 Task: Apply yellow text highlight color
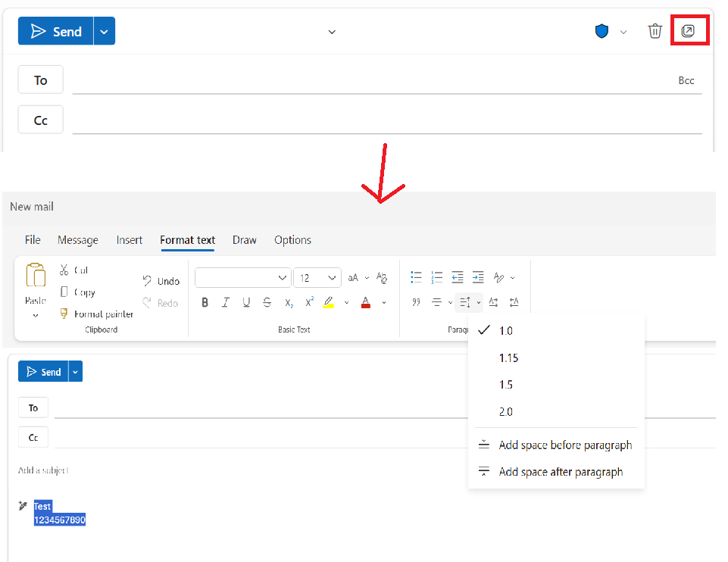(329, 302)
